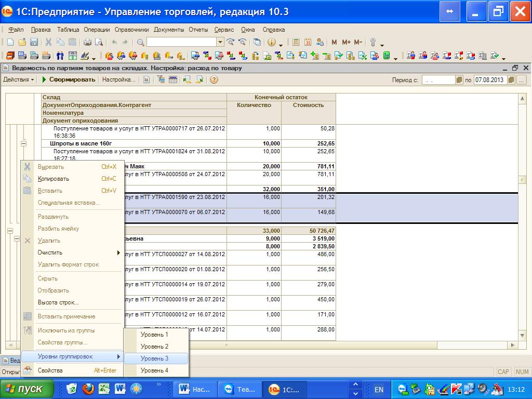Click the Сформировать button

pos(68,79)
